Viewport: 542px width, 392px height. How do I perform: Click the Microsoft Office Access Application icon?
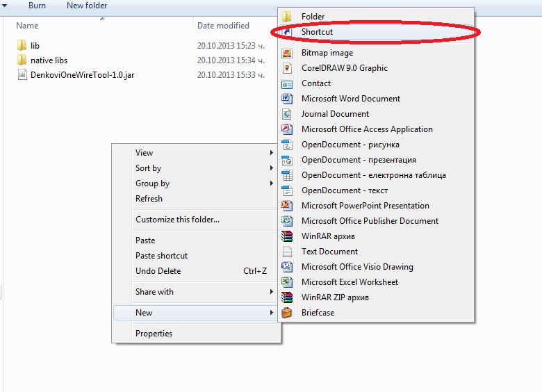(x=287, y=129)
